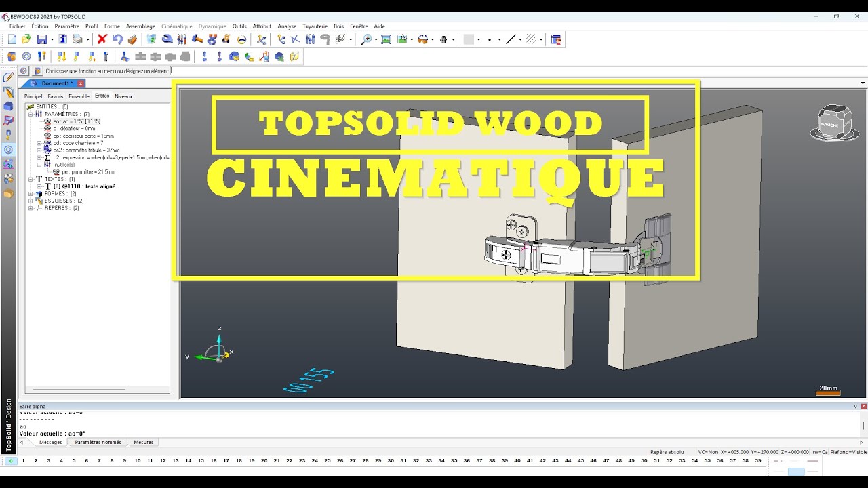This screenshot has height=488, width=868.
Task: Click the yellow folder icon ending second toolbar
Action: [x=294, y=56]
